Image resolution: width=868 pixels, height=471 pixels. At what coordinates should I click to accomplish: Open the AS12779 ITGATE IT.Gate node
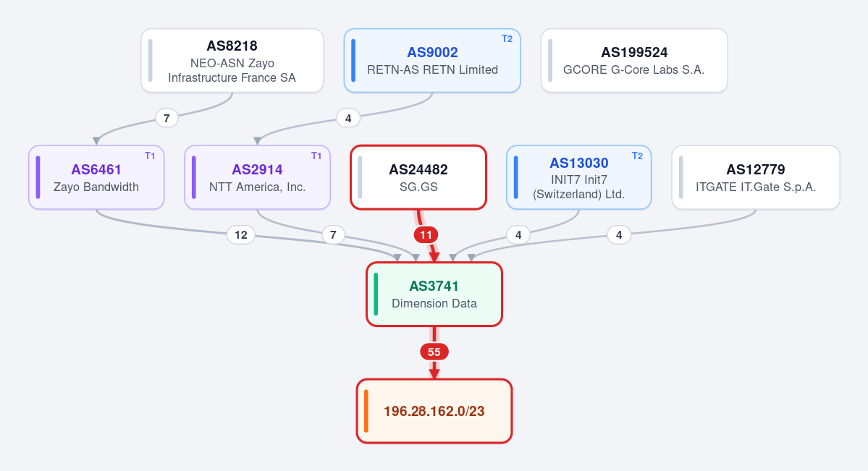(756, 178)
